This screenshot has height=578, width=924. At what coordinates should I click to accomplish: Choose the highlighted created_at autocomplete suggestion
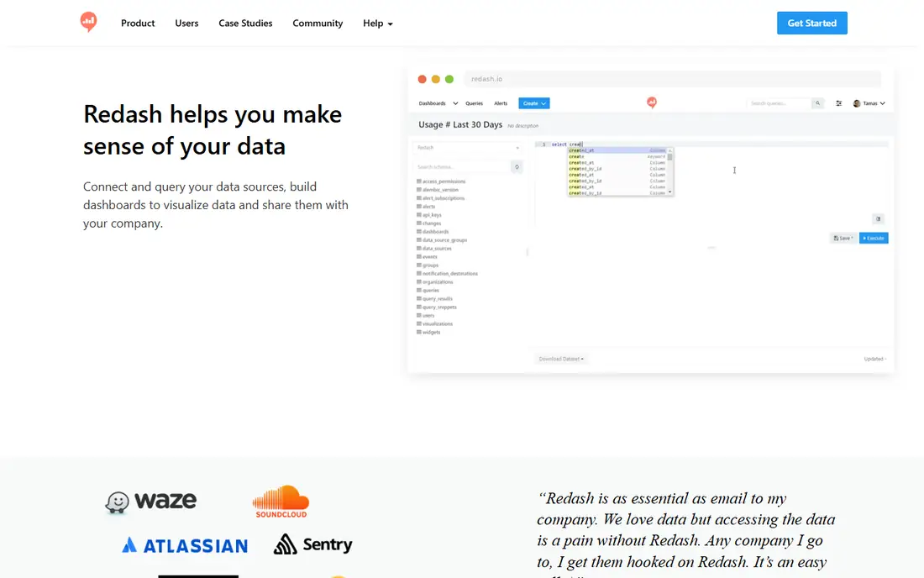617,150
